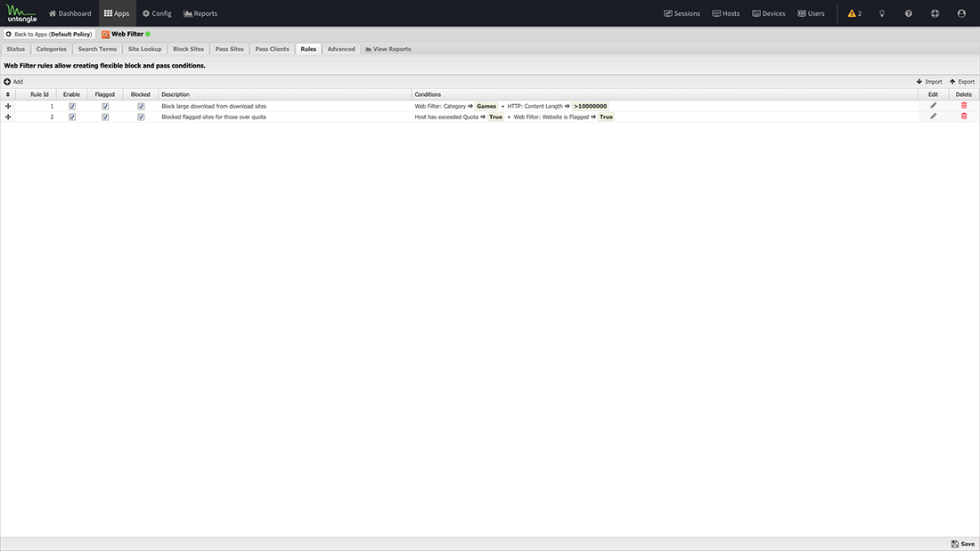Import rules

(928, 82)
